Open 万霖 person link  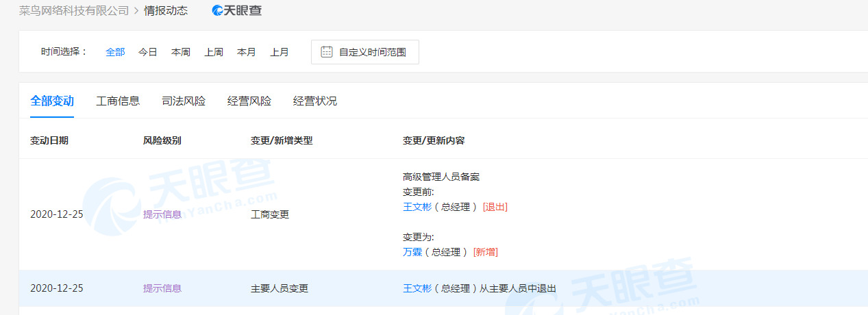tap(412, 252)
